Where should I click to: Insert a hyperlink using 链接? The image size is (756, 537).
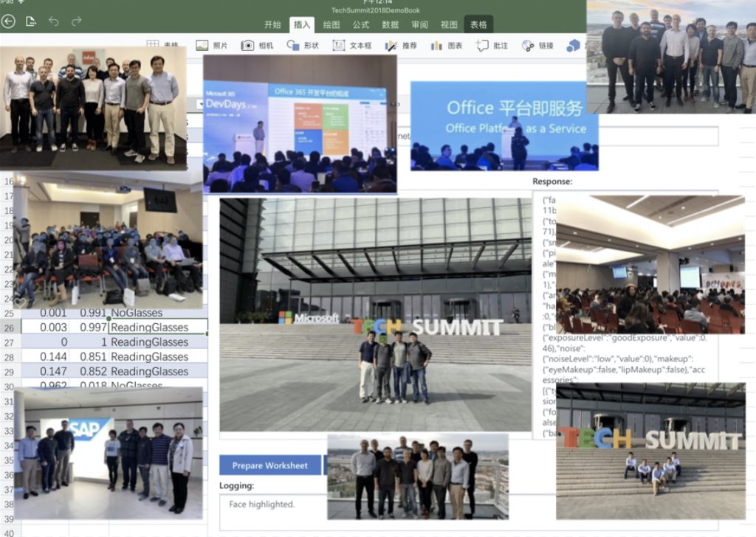(x=537, y=46)
